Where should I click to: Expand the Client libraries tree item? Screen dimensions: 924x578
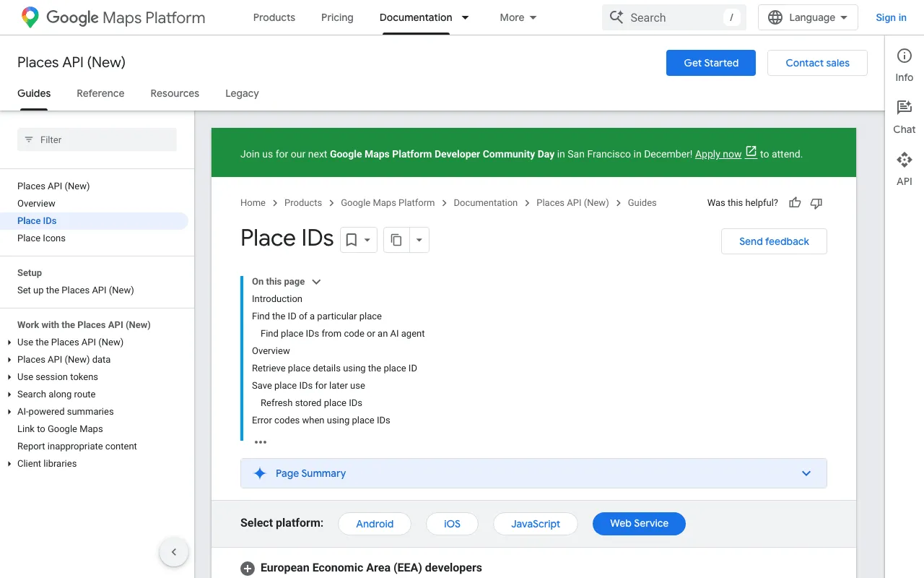[9, 464]
